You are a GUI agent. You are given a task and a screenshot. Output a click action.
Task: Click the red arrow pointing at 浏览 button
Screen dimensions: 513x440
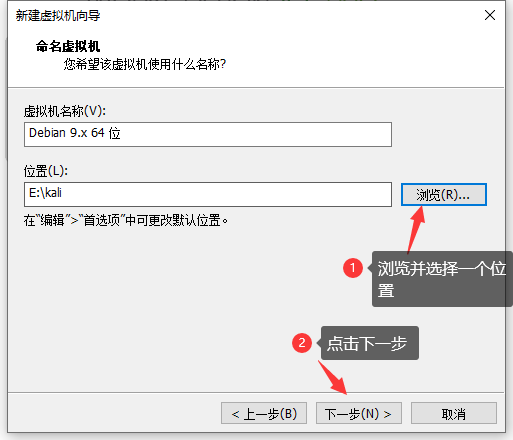tap(416, 229)
